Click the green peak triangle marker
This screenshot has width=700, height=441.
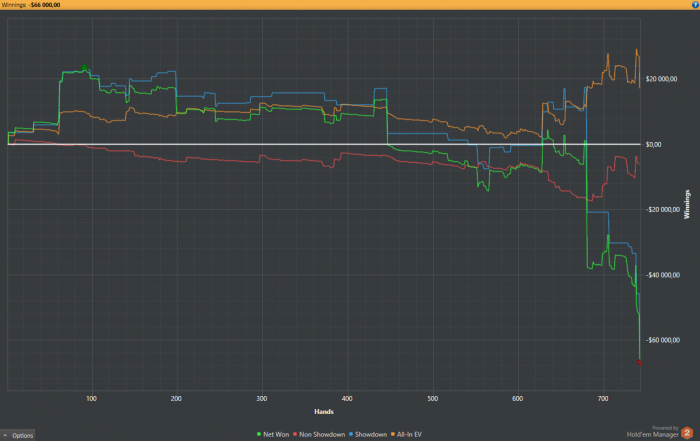click(84, 67)
